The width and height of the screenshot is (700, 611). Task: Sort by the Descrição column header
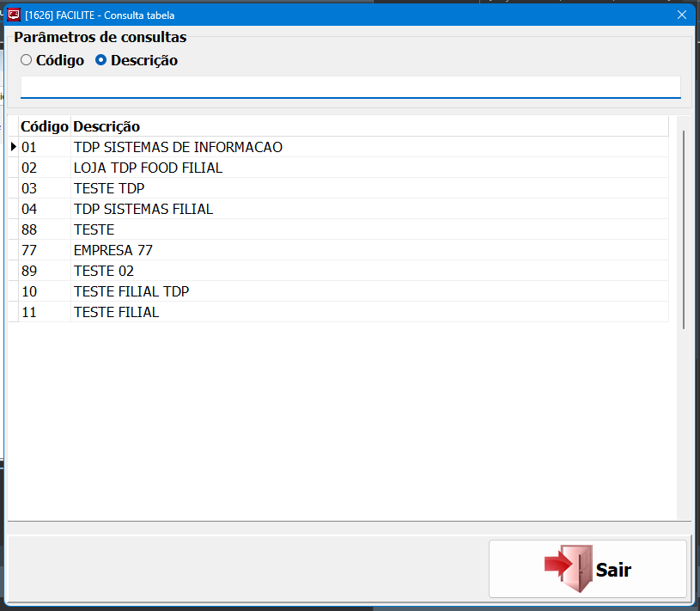click(x=369, y=126)
